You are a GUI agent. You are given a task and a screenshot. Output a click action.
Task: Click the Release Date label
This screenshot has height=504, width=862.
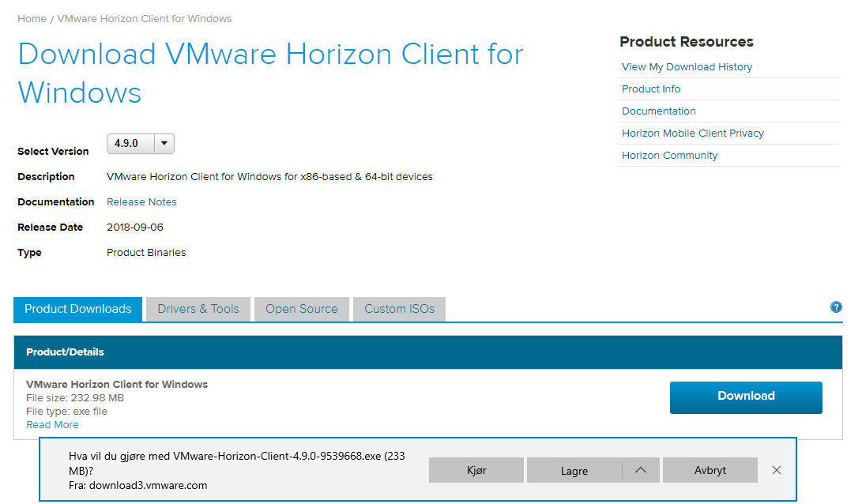point(50,227)
